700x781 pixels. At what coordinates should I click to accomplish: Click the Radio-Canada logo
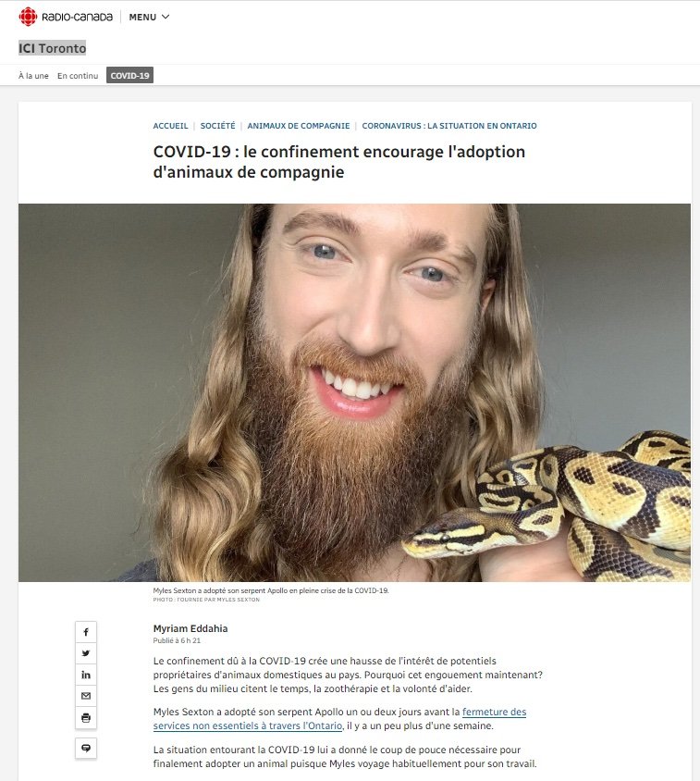click(x=66, y=17)
